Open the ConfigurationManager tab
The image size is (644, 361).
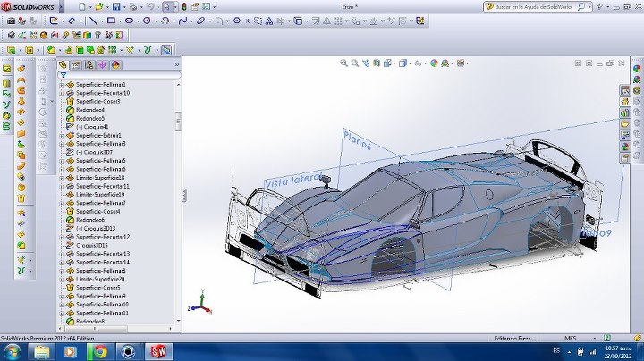coord(89,65)
